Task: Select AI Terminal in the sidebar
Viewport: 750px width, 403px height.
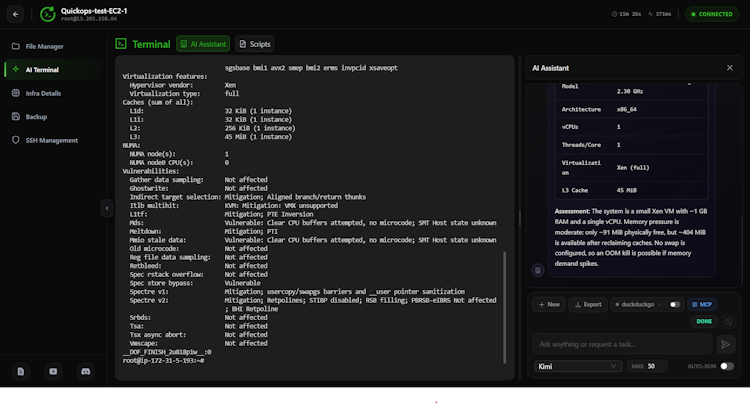Action: click(x=42, y=70)
